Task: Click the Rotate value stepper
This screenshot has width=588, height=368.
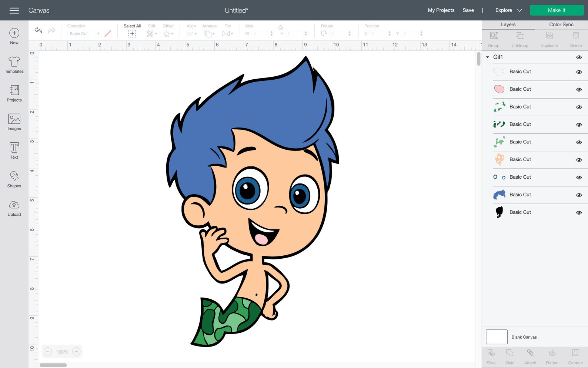Action: click(349, 34)
